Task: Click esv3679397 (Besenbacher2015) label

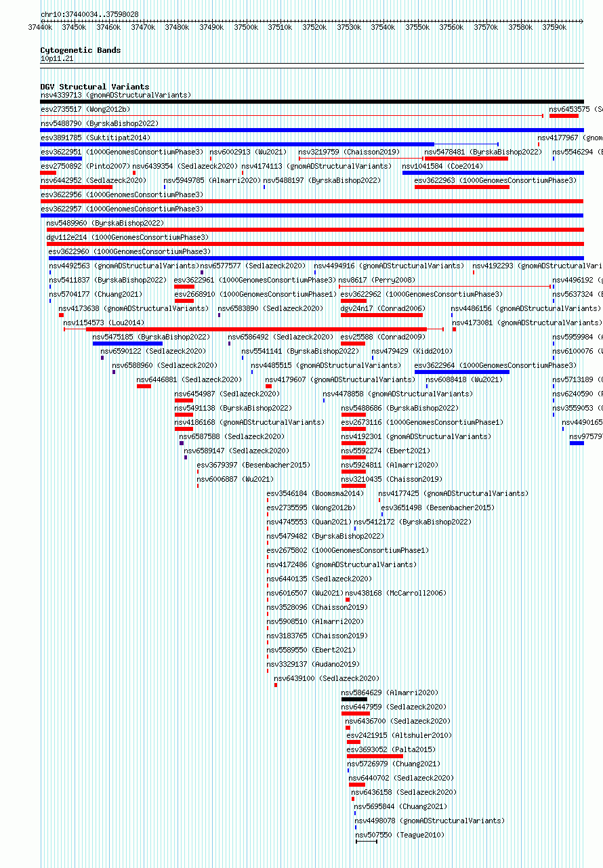Action: (x=253, y=465)
